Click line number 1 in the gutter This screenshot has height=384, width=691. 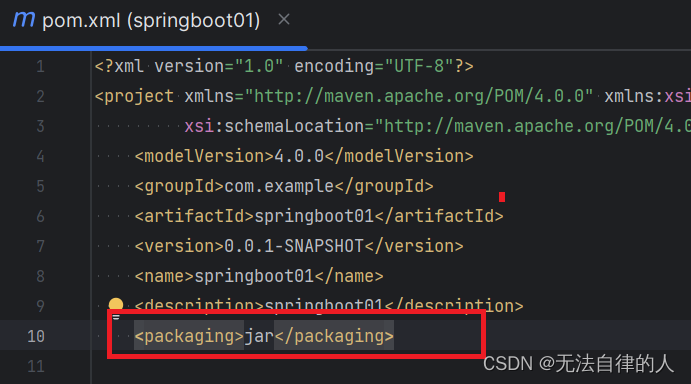[x=41, y=67]
